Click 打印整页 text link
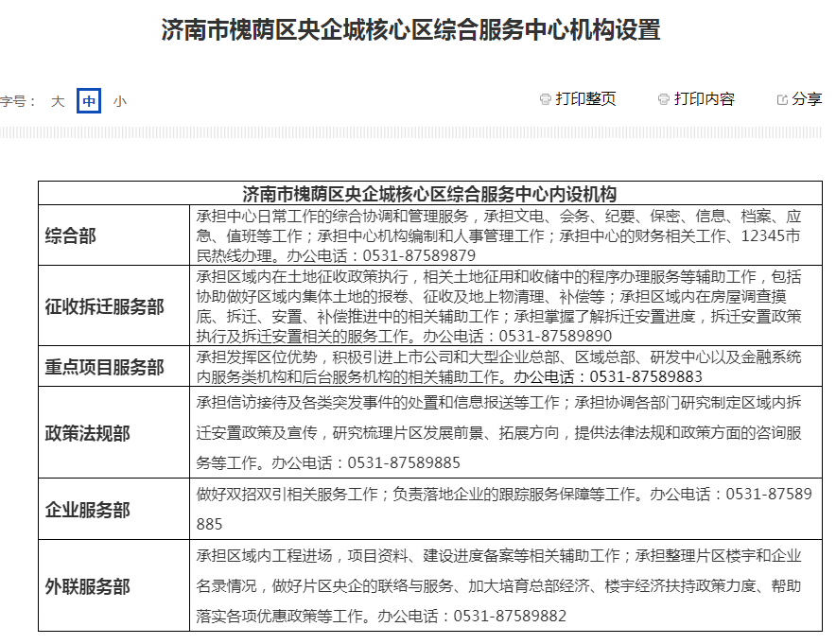 585,98
